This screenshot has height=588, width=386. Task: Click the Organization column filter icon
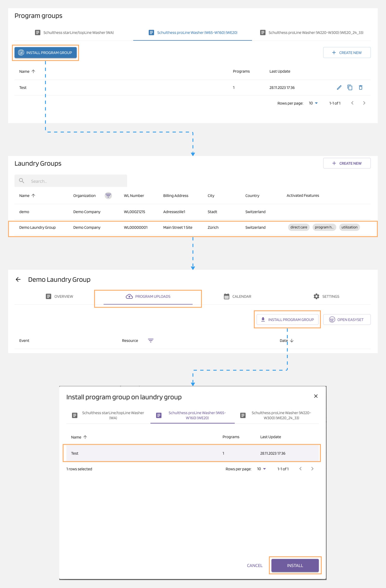108,196
